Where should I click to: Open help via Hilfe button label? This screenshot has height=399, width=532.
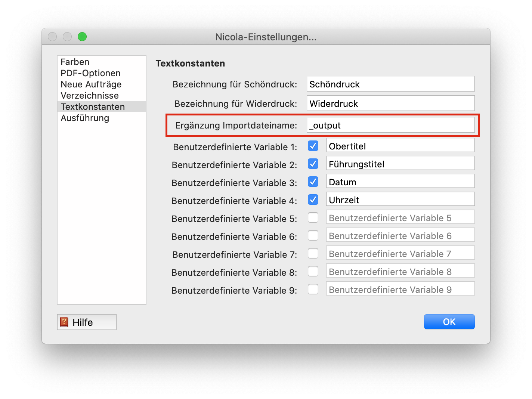(x=83, y=322)
